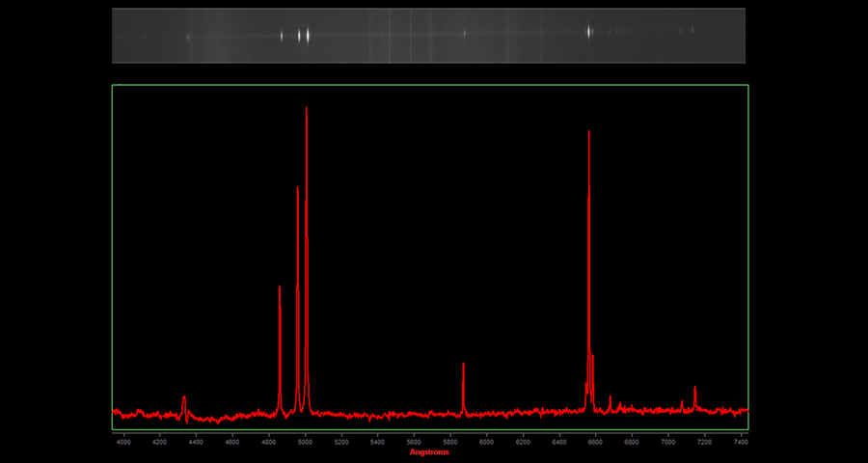The width and height of the screenshot is (868, 463).
Task: Click the isolated peak near 5870 Angstroms
Action: (x=463, y=365)
